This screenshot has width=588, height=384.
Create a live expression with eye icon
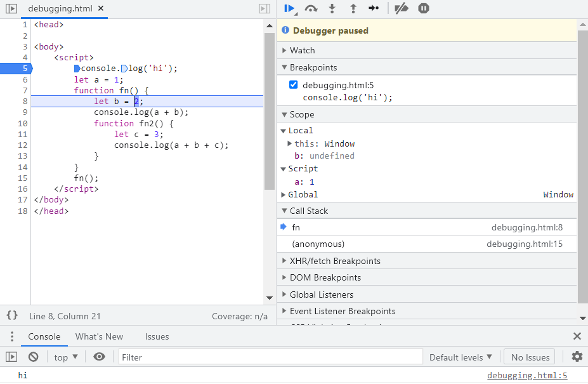(x=99, y=357)
